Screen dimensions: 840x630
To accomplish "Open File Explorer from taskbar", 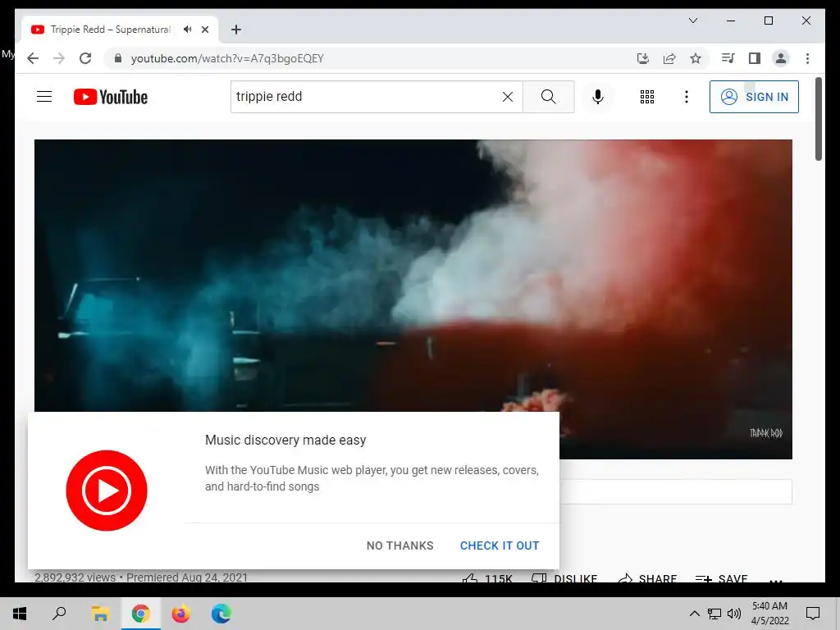I will click(100, 614).
